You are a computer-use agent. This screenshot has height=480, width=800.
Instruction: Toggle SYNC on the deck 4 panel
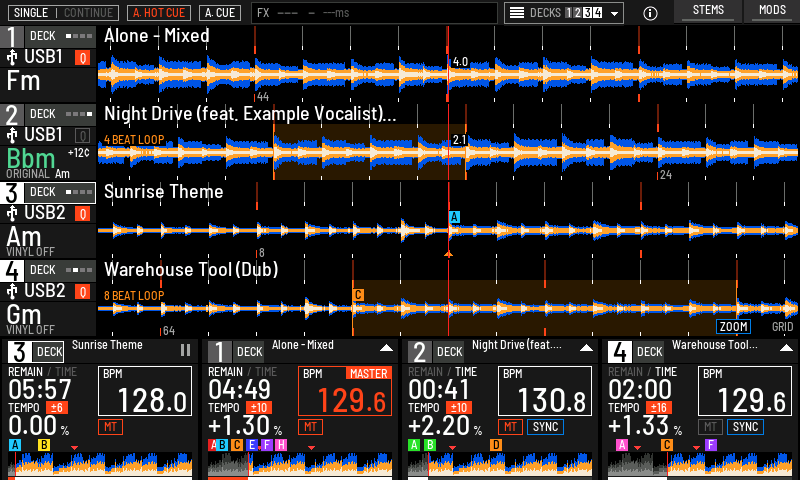point(745,427)
